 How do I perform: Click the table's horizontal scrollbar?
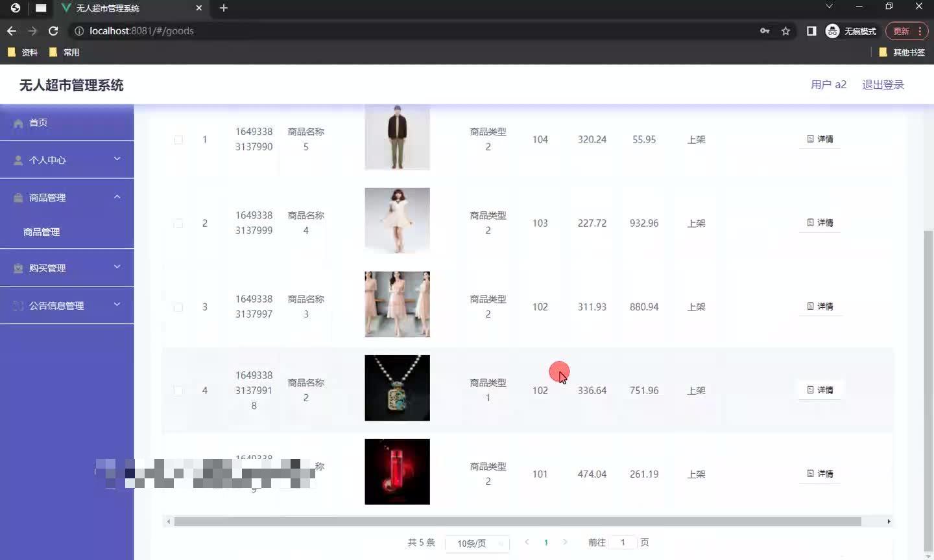click(x=518, y=521)
